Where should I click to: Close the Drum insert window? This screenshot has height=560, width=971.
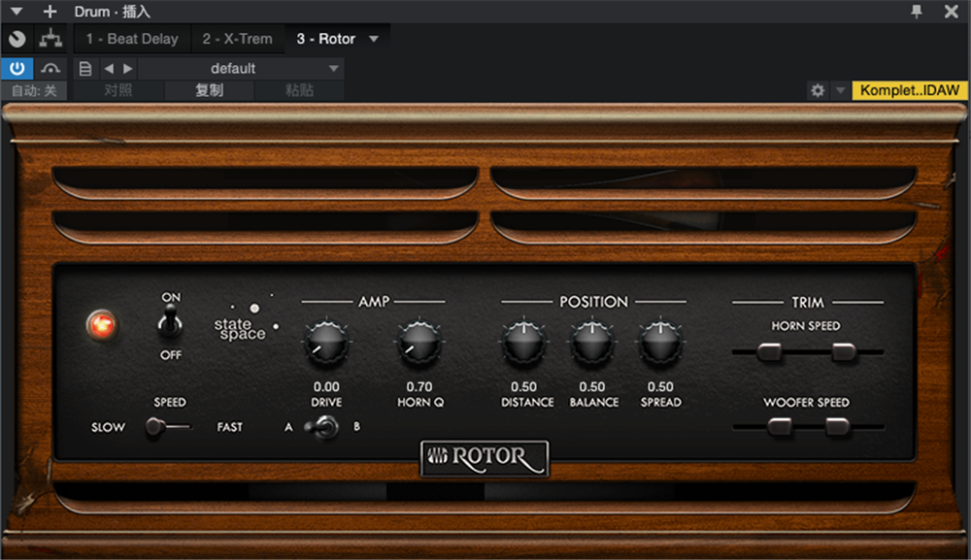tap(952, 11)
